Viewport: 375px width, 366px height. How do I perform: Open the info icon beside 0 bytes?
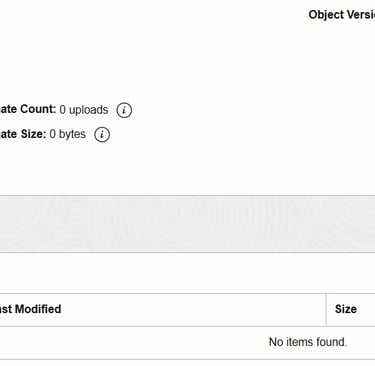coord(102,135)
